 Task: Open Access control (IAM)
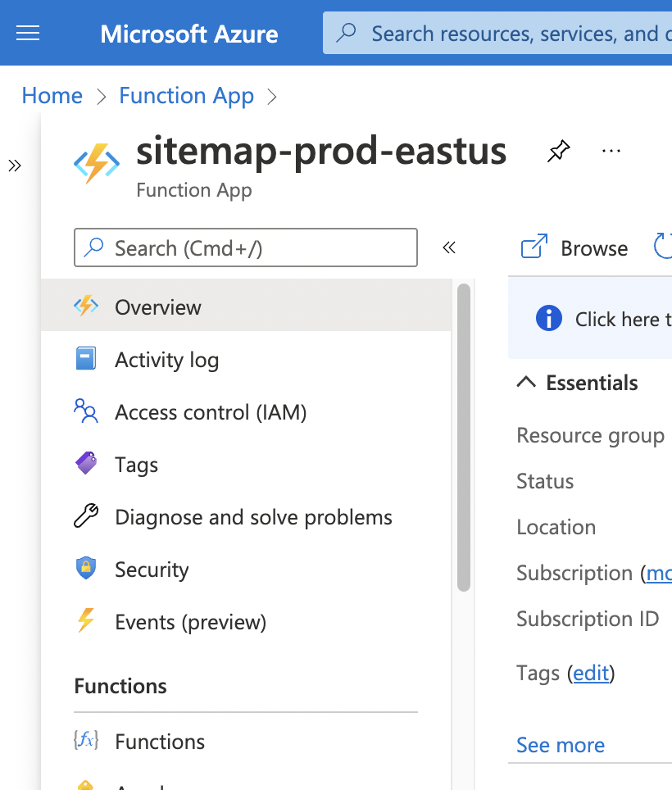pyautogui.click(x=247, y=411)
